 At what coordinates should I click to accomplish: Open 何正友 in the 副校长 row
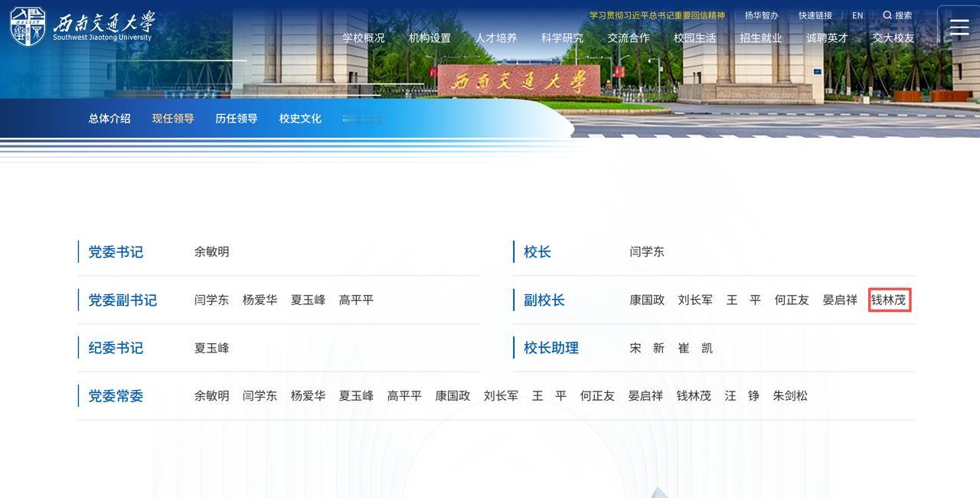coord(792,300)
